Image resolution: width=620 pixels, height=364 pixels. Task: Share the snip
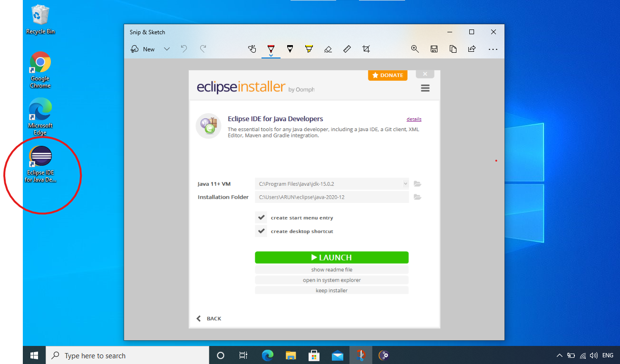click(471, 48)
